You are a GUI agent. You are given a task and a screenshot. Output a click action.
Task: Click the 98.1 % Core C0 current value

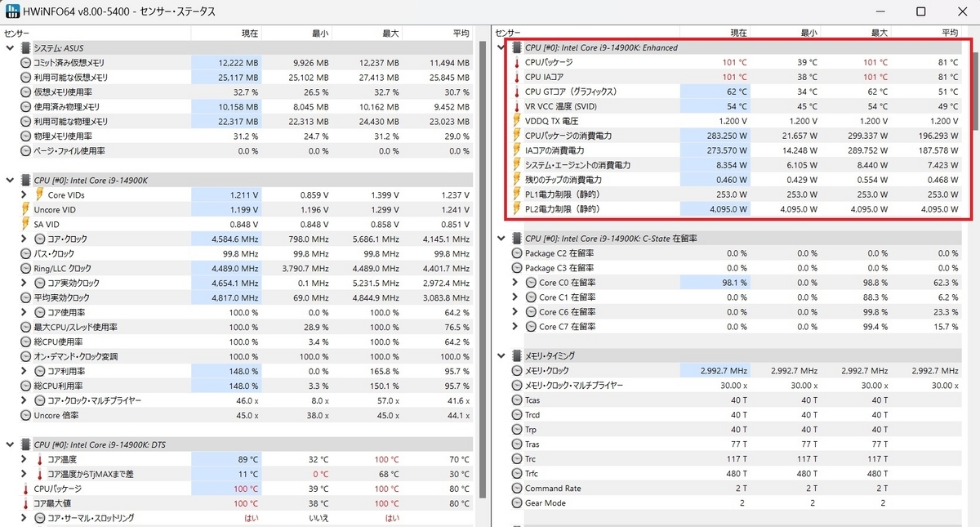tap(715, 283)
